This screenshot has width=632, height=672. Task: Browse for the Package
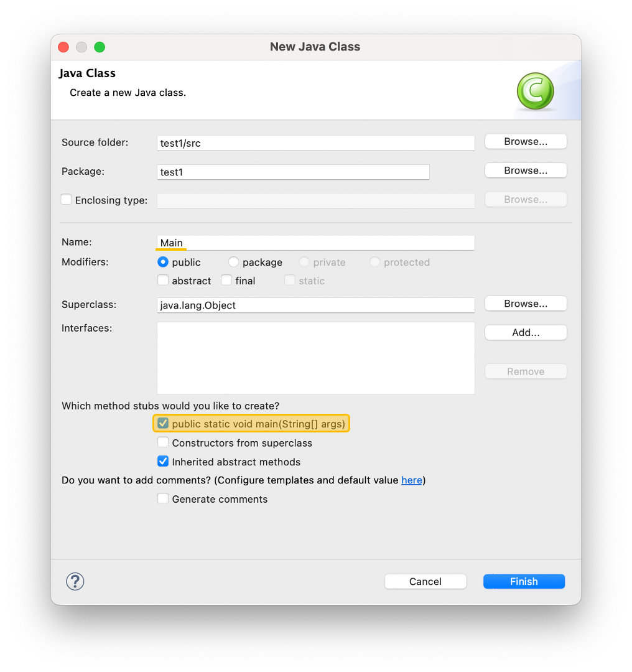526,170
